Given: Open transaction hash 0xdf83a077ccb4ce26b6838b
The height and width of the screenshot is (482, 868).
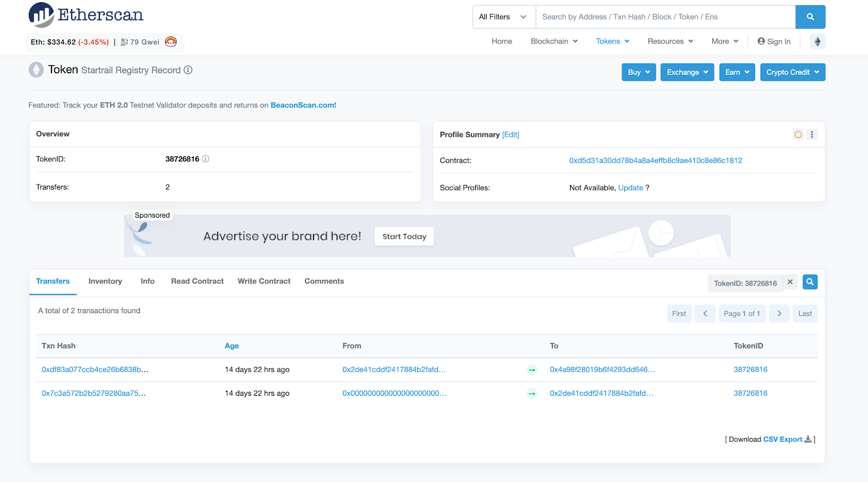Looking at the screenshot, I should (95, 370).
